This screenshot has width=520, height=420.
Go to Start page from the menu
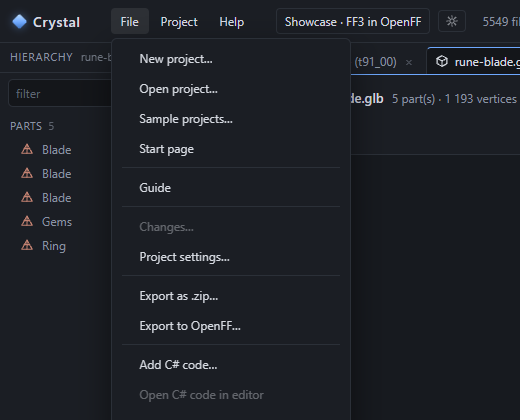(x=231, y=149)
